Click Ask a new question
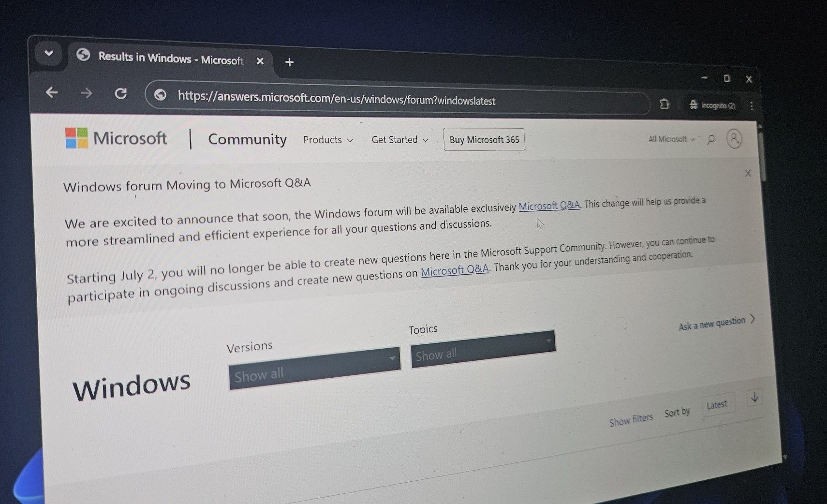The height and width of the screenshot is (504, 827). click(x=716, y=323)
